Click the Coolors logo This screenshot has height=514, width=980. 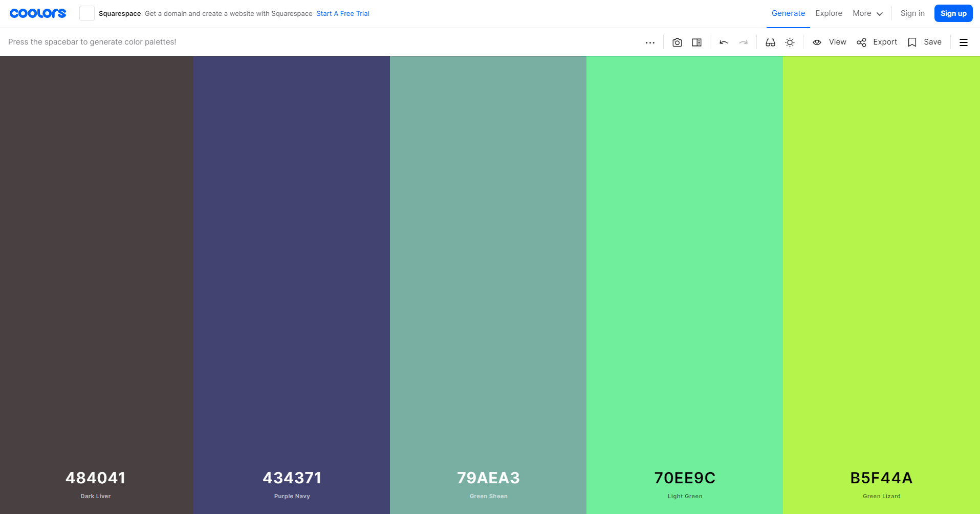click(x=38, y=13)
